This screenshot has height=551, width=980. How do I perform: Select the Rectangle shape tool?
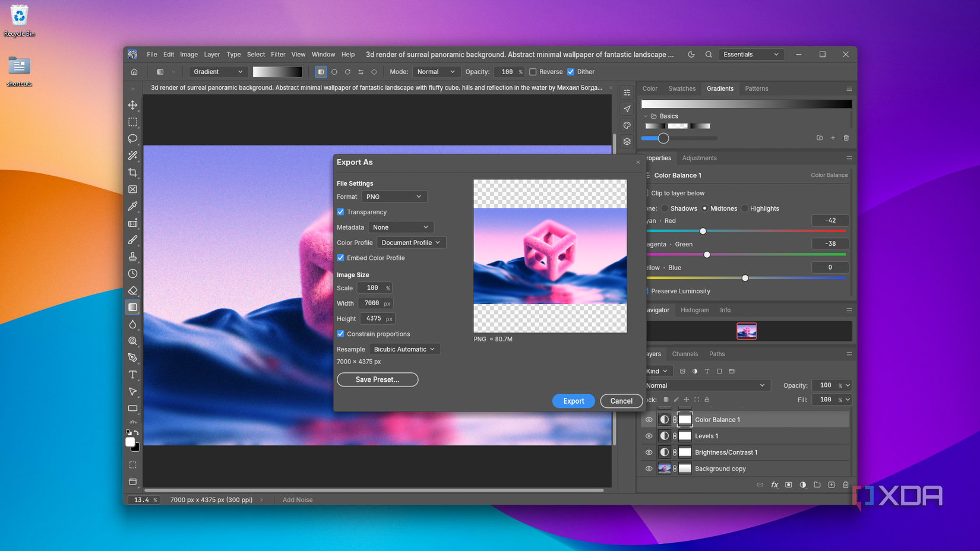pyautogui.click(x=132, y=408)
